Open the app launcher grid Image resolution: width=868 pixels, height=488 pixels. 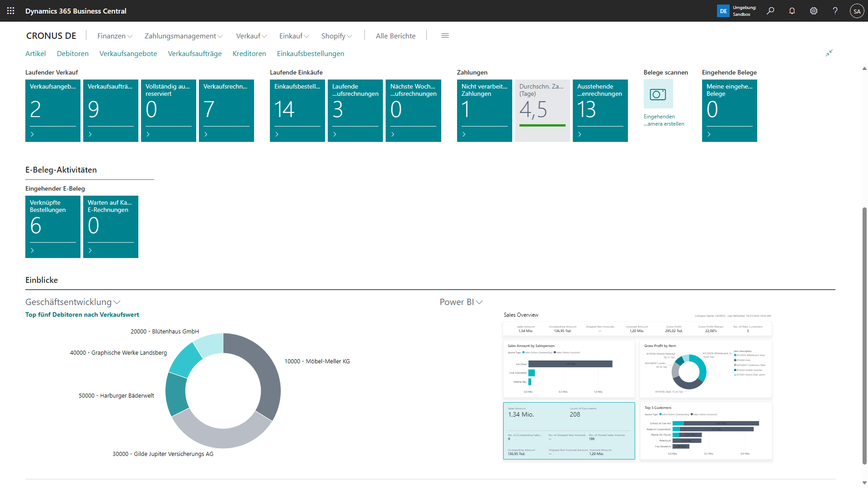[10, 11]
